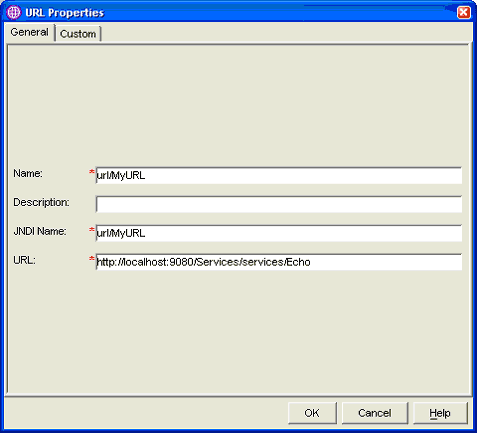The height and width of the screenshot is (433, 477).
Task: Place cursor in the URL field
Action: coord(279,262)
